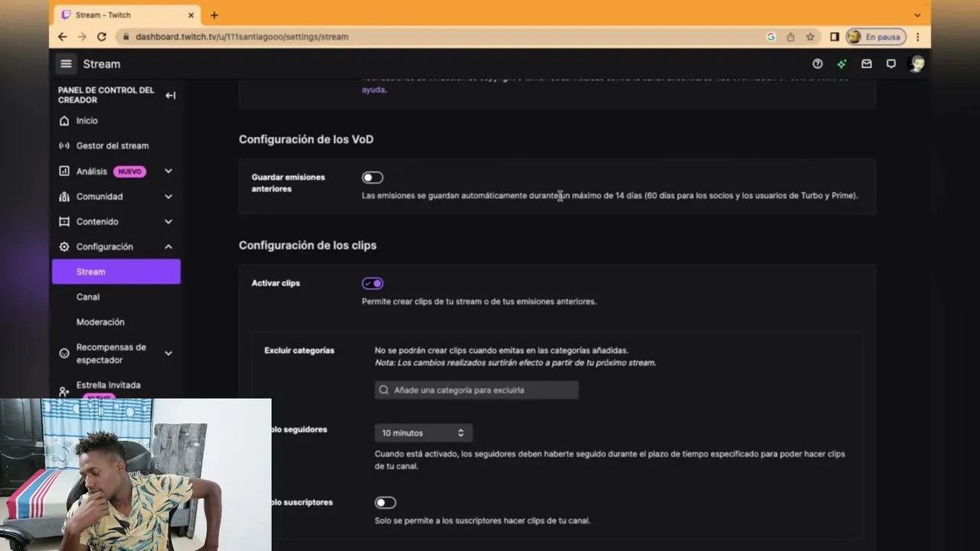
Task: Collapse the Configuración sidebar section
Action: pyautogui.click(x=168, y=247)
